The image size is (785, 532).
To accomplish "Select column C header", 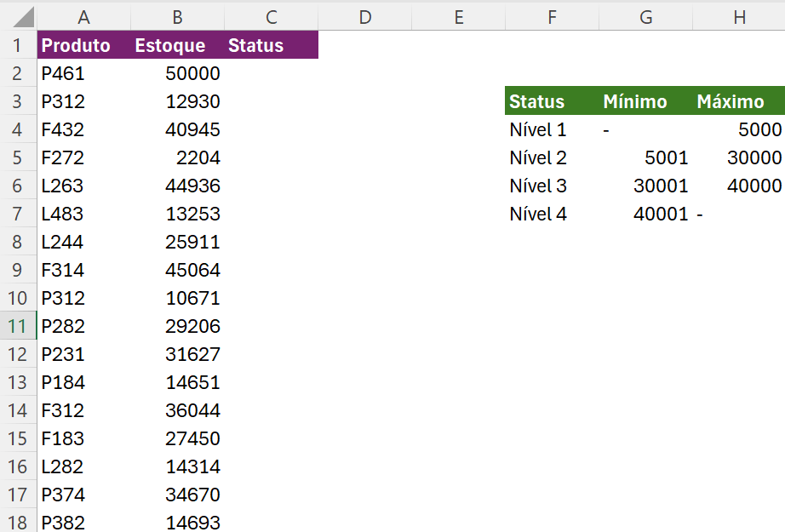I will click(272, 17).
